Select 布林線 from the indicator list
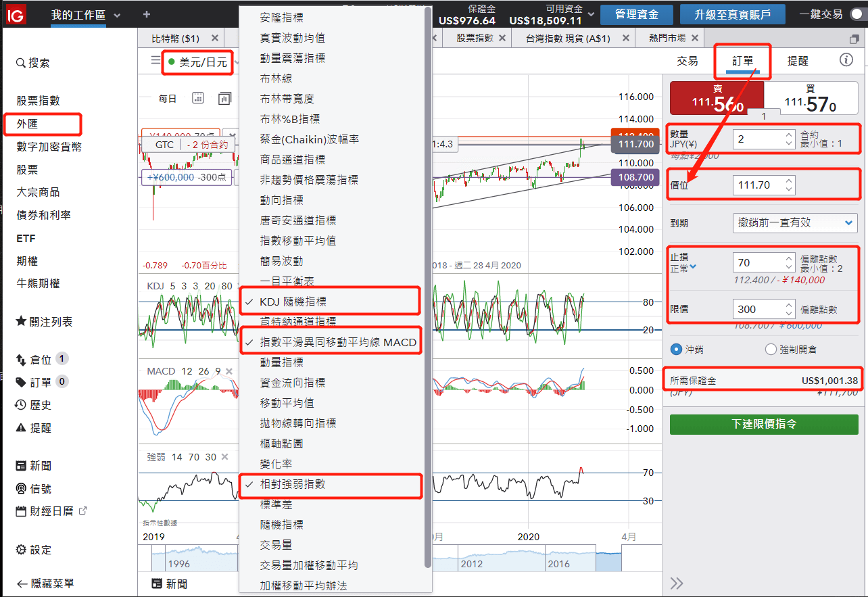868x597 pixels. [276, 78]
